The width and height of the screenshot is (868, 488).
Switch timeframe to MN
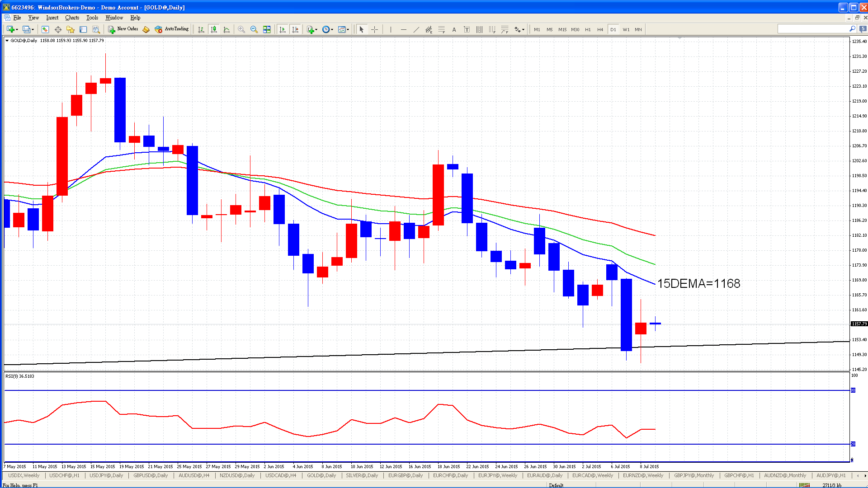click(638, 29)
